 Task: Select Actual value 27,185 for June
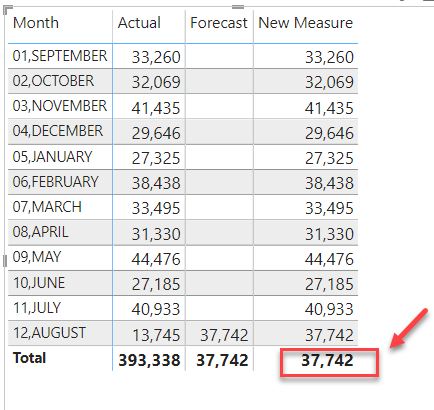(156, 284)
